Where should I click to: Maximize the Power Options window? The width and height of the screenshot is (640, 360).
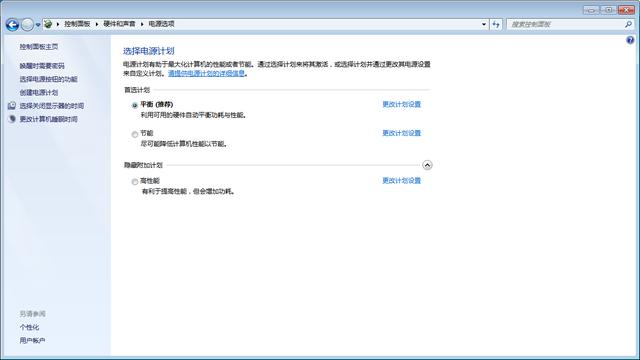[608, 10]
